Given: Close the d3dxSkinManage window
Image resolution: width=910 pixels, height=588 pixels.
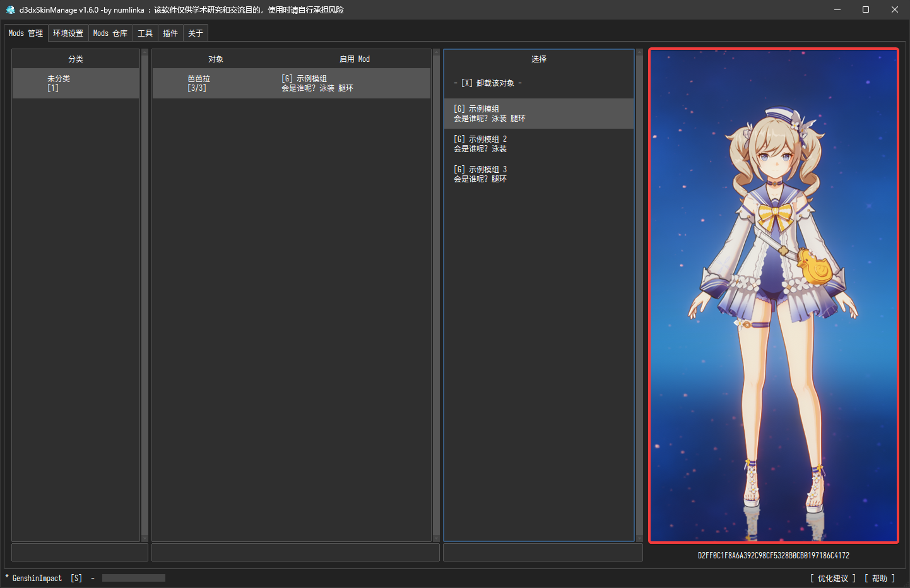Looking at the screenshot, I should [895, 9].
